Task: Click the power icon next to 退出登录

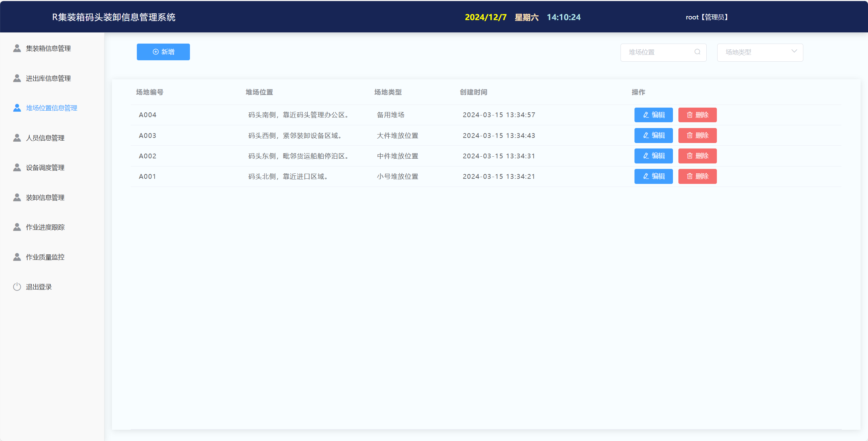Action: (17, 287)
